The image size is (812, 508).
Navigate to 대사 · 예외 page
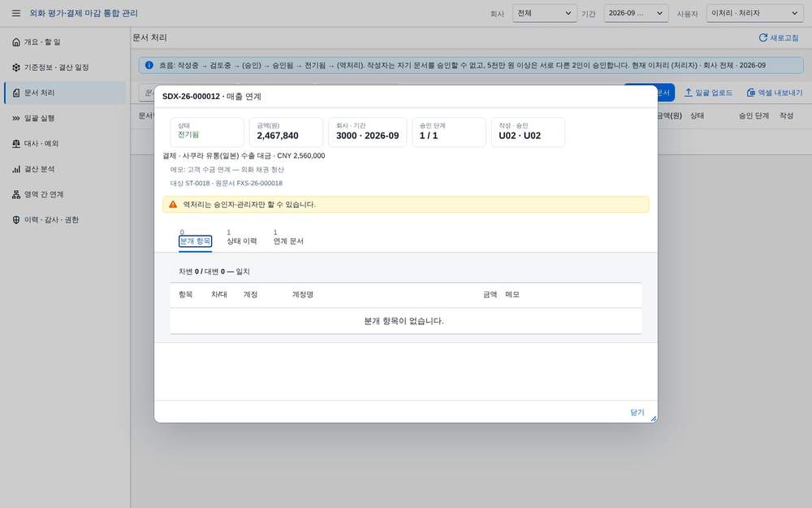[x=65, y=144]
